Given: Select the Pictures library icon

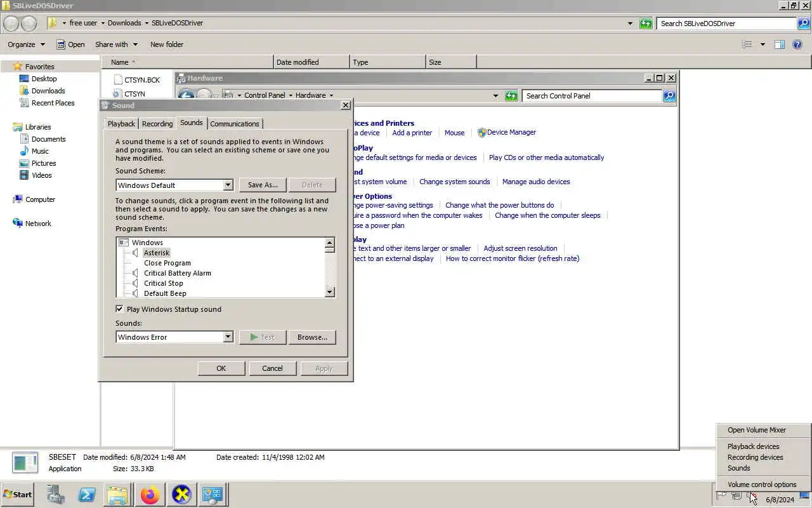Looking at the screenshot, I should [x=24, y=163].
